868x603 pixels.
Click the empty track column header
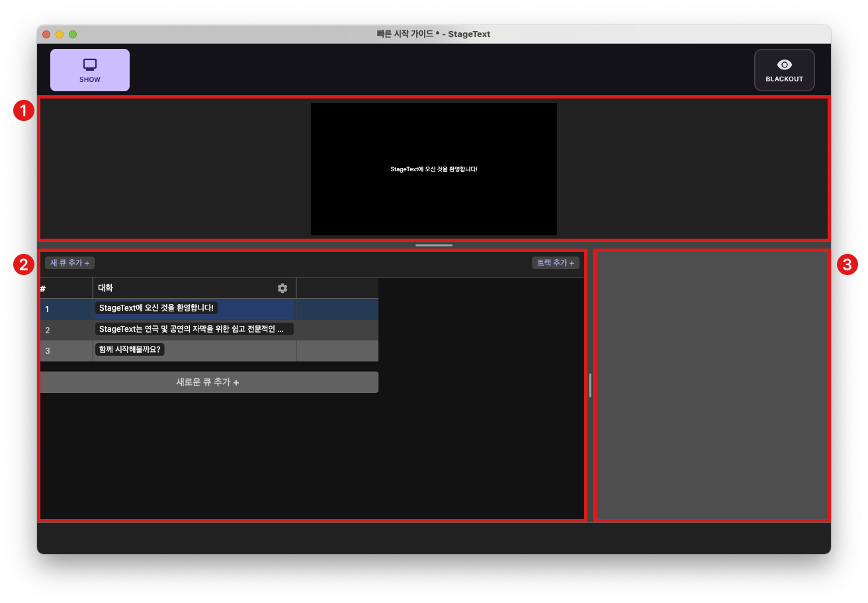click(337, 288)
